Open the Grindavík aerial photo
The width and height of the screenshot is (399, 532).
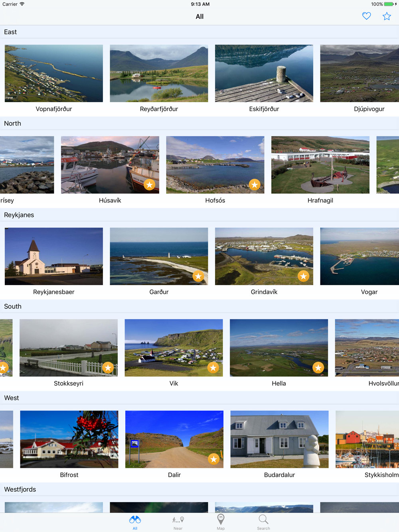tap(264, 256)
